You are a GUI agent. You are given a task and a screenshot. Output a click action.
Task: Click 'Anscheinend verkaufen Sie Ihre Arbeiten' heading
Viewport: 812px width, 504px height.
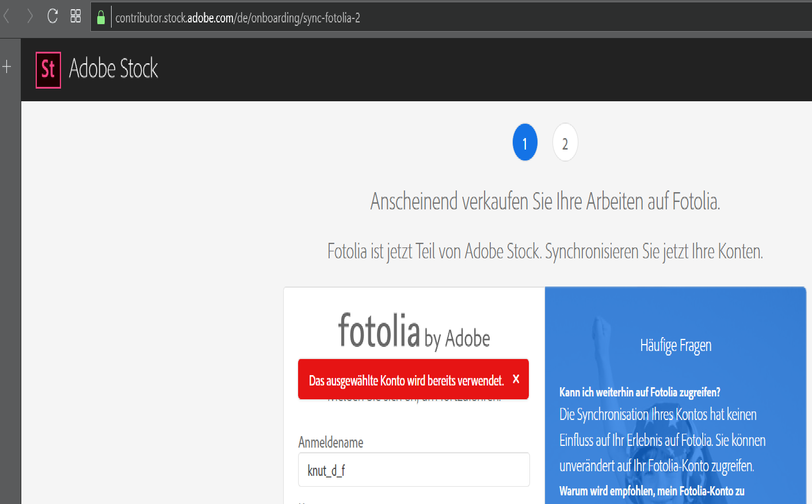(545, 201)
